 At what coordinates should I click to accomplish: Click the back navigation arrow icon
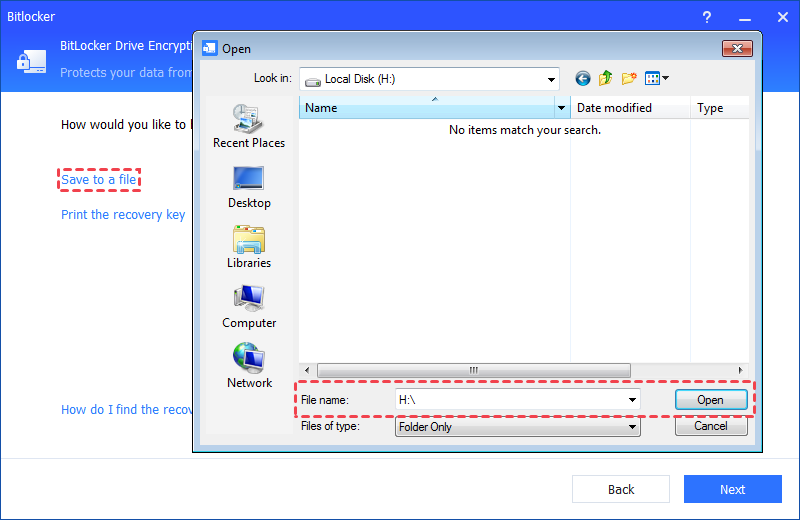583,79
